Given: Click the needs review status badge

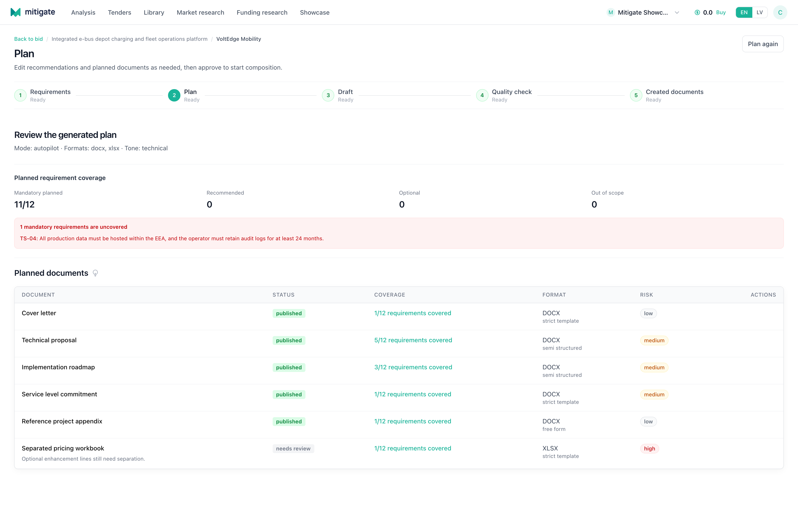Looking at the screenshot, I should (293, 448).
